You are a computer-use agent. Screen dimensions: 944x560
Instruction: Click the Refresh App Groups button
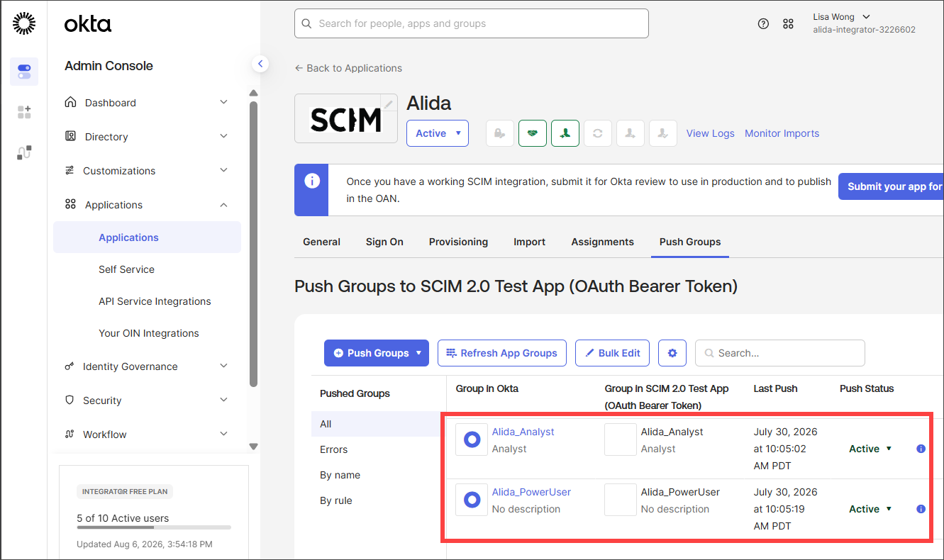[502, 353]
